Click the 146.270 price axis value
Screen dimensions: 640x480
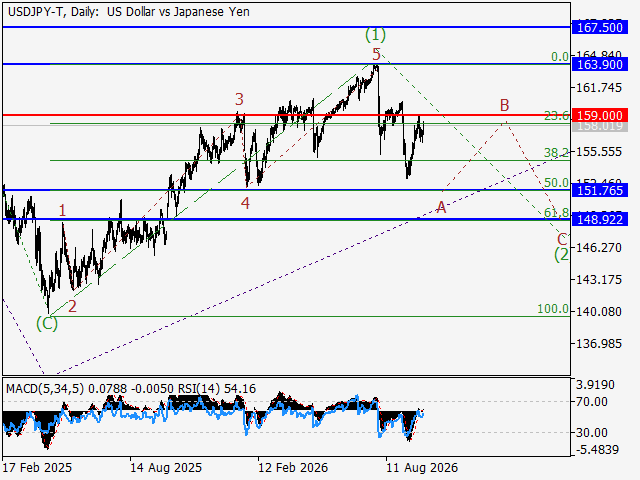tap(599, 248)
